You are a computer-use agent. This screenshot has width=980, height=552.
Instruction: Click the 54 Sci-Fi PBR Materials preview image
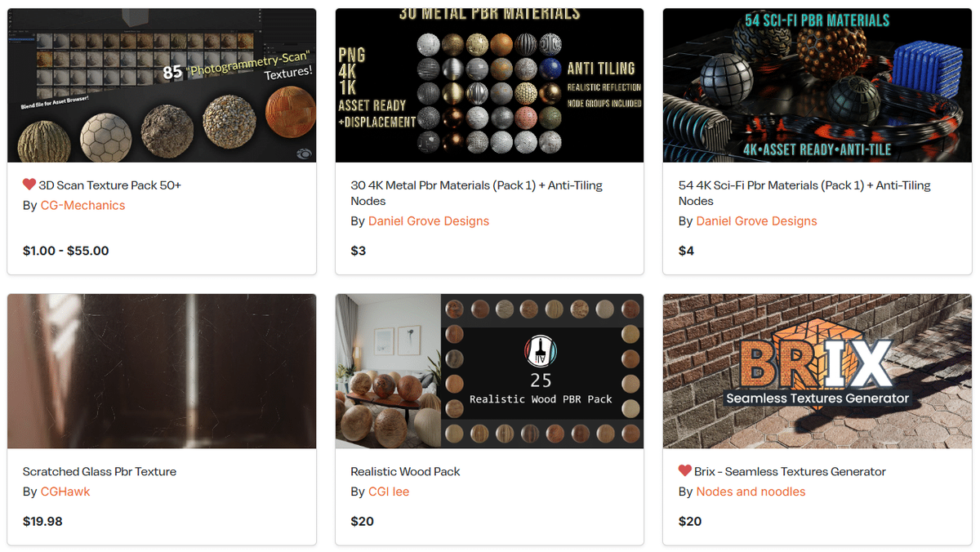coord(817,85)
